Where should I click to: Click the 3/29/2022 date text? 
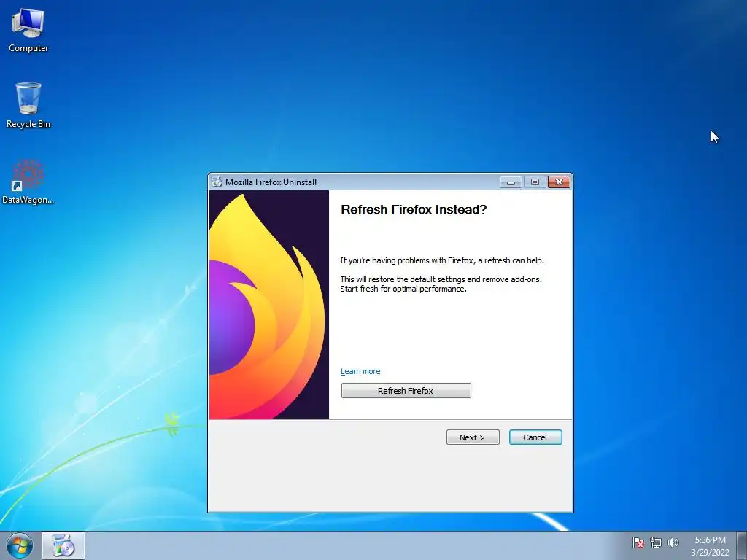pos(710,553)
